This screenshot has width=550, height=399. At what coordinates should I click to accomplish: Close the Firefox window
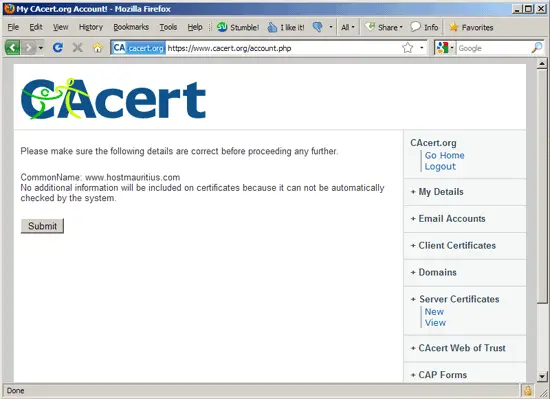tap(541, 9)
